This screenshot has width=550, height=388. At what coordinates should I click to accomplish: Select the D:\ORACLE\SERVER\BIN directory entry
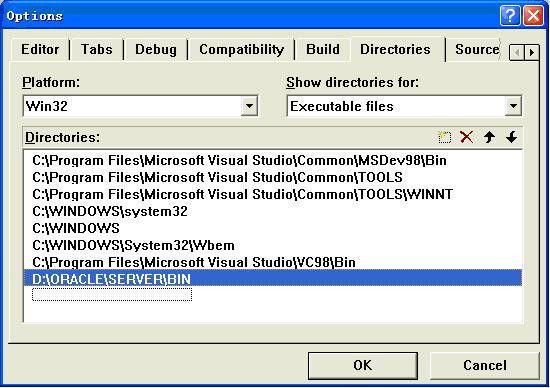(273, 279)
